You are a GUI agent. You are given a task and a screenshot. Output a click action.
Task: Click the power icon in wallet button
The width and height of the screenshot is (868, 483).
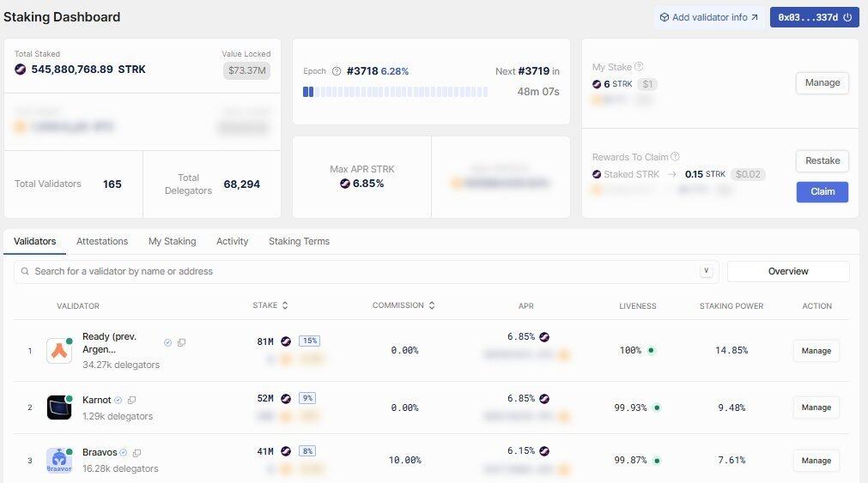pyautogui.click(x=847, y=17)
